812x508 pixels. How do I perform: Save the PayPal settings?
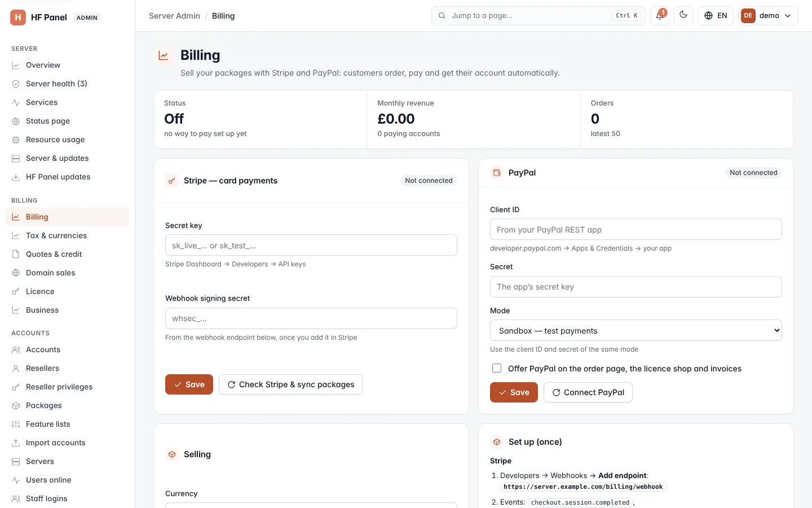(x=514, y=392)
